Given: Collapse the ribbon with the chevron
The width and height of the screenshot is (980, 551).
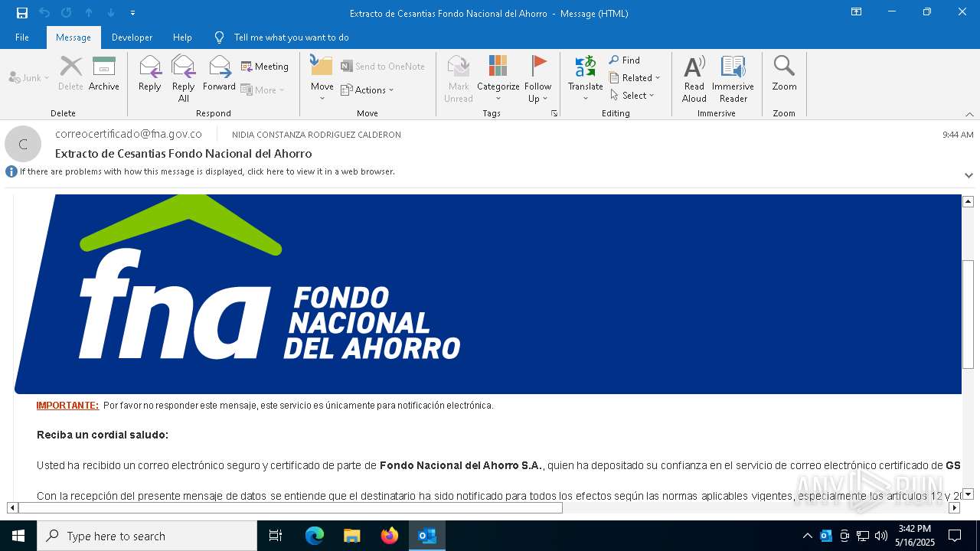Looking at the screenshot, I should (x=969, y=114).
